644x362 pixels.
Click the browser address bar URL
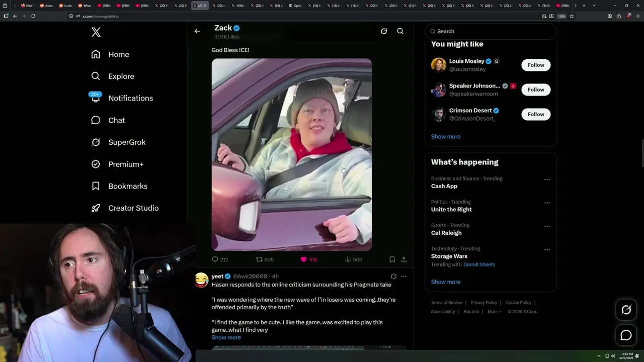click(x=101, y=16)
